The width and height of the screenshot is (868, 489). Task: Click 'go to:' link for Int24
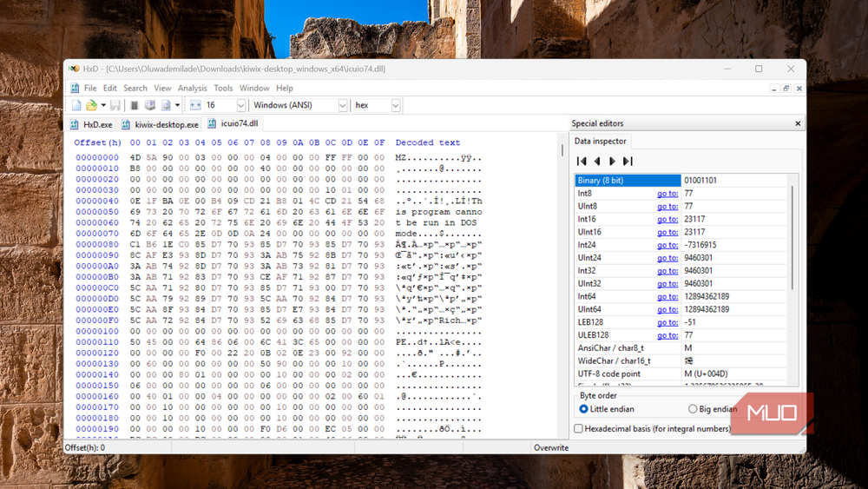[667, 245]
